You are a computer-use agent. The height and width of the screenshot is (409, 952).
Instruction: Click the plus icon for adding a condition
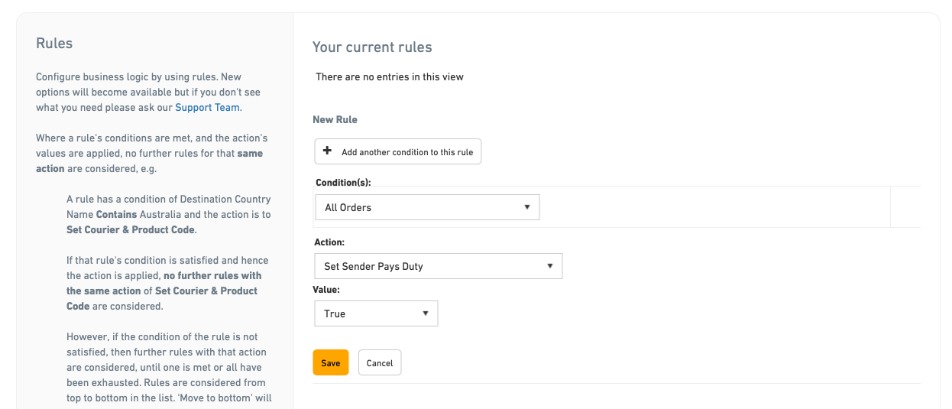tap(328, 152)
